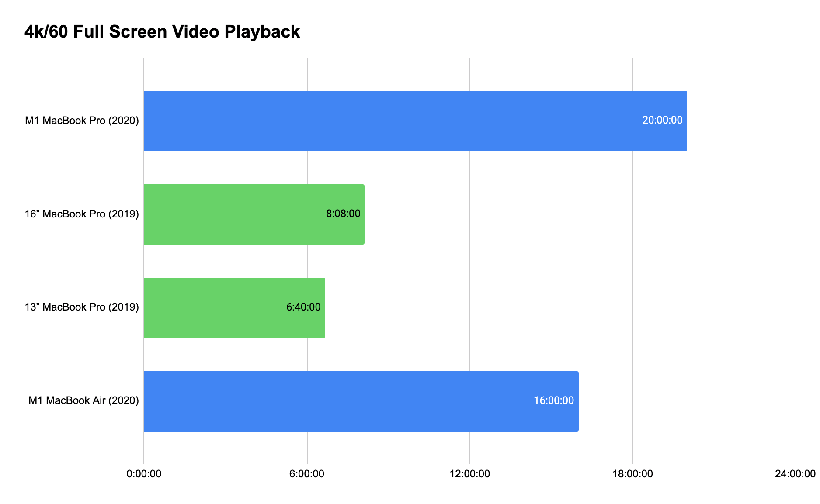Screen dimensions: 820x504
Task: Click the 16:00:00 data label
Action: tap(554, 400)
